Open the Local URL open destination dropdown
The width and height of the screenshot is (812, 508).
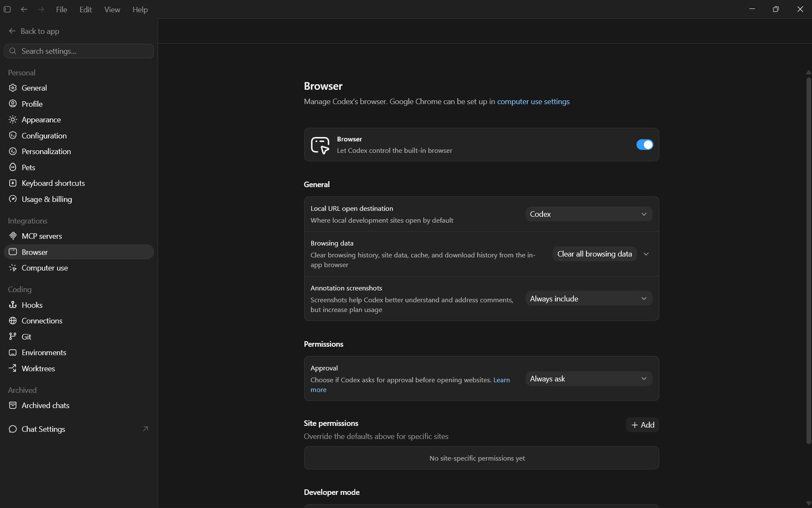[x=589, y=214]
